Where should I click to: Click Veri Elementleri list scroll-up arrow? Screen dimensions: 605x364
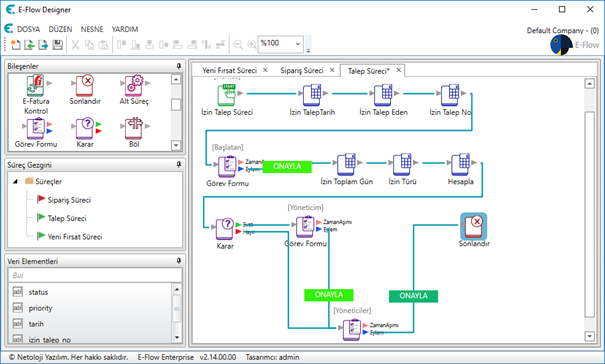177,289
